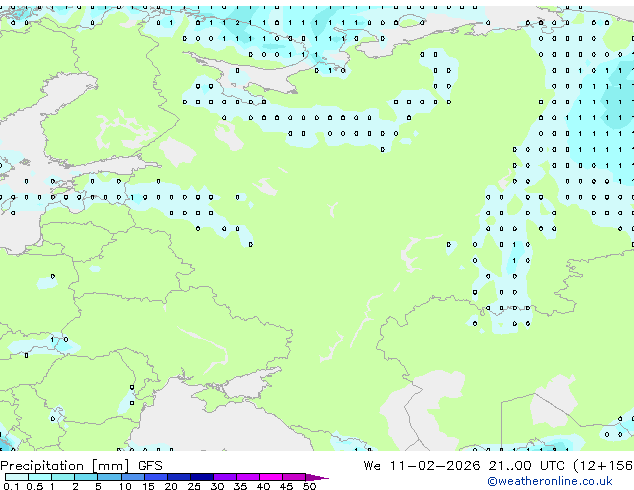Image resolution: width=634 pixels, height=490 pixels.
Task: Select the 10–15 mm blue legend swatch
Action: click(132, 477)
